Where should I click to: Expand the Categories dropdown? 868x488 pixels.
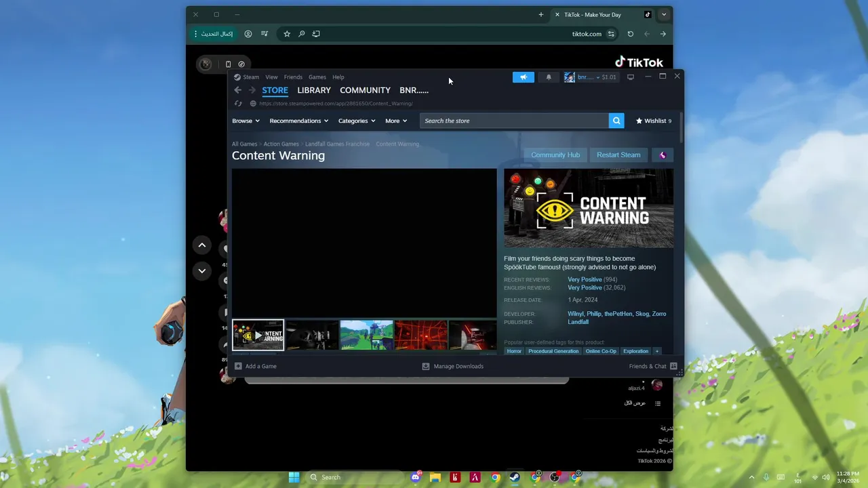pos(357,121)
